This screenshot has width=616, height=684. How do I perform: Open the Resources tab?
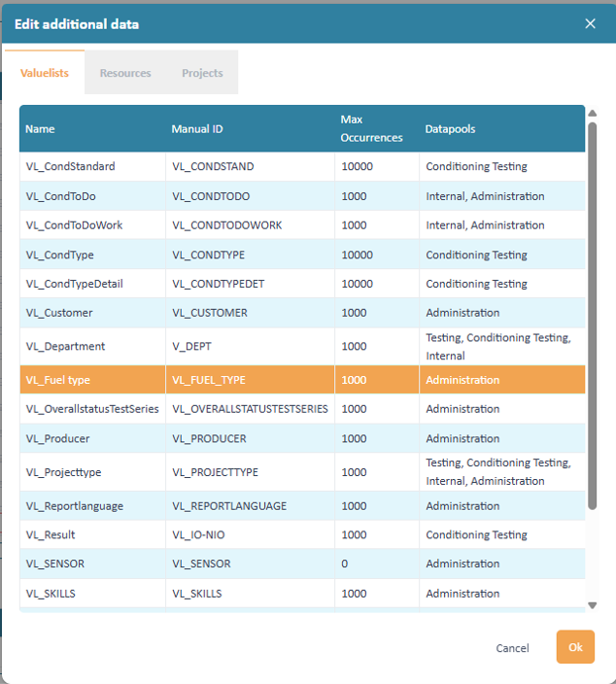(x=125, y=73)
